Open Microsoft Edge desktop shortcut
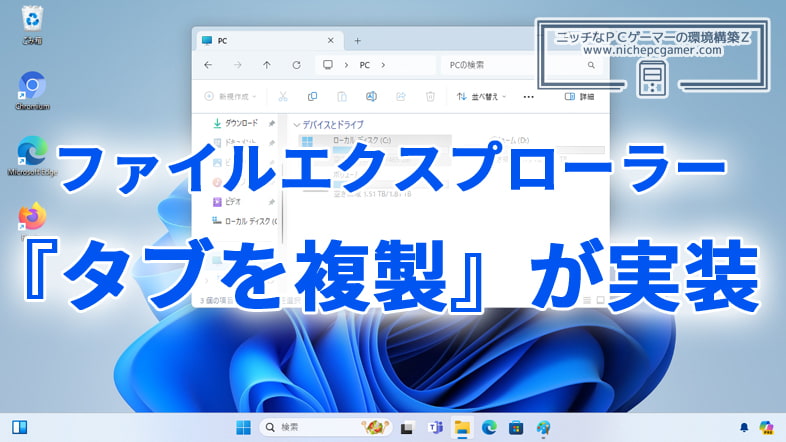786x442 pixels. (x=32, y=156)
